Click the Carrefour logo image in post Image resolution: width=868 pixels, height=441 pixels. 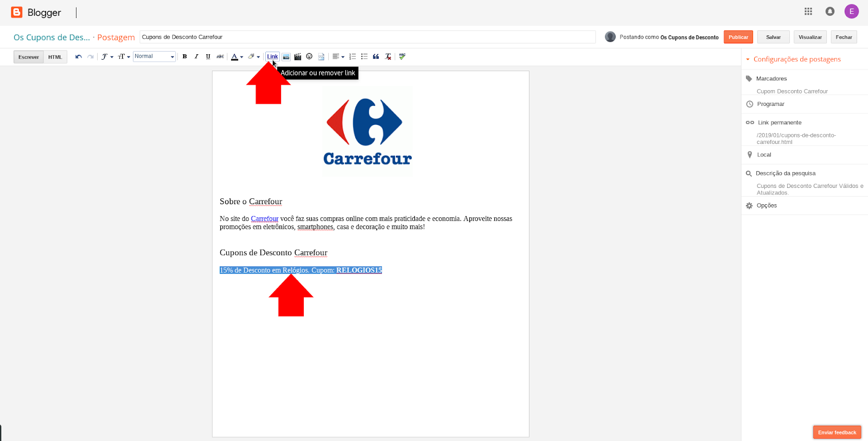(367, 131)
